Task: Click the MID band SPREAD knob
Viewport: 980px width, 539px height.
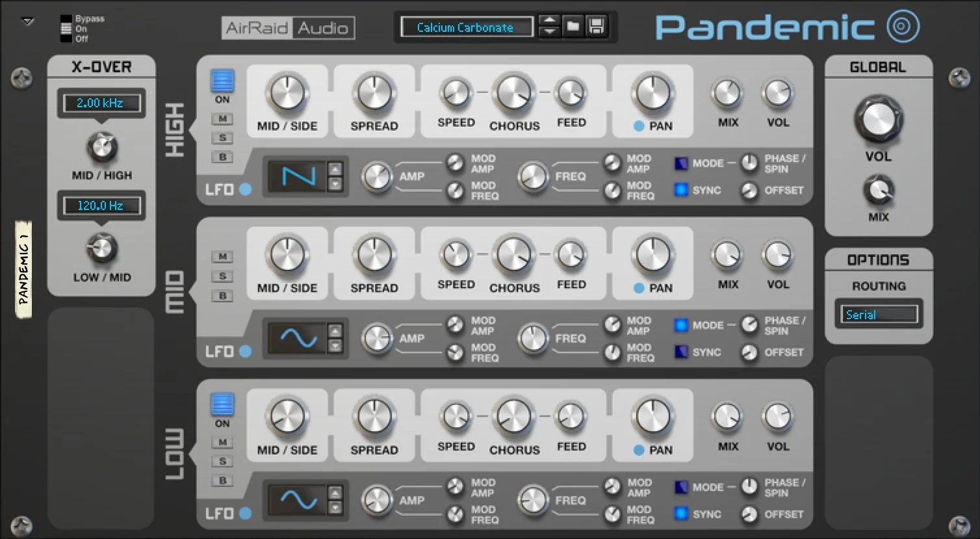Action: pos(374,255)
